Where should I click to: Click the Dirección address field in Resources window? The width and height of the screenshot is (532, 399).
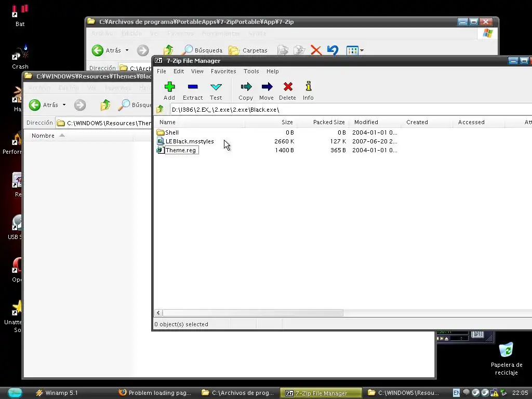point(104,123)
